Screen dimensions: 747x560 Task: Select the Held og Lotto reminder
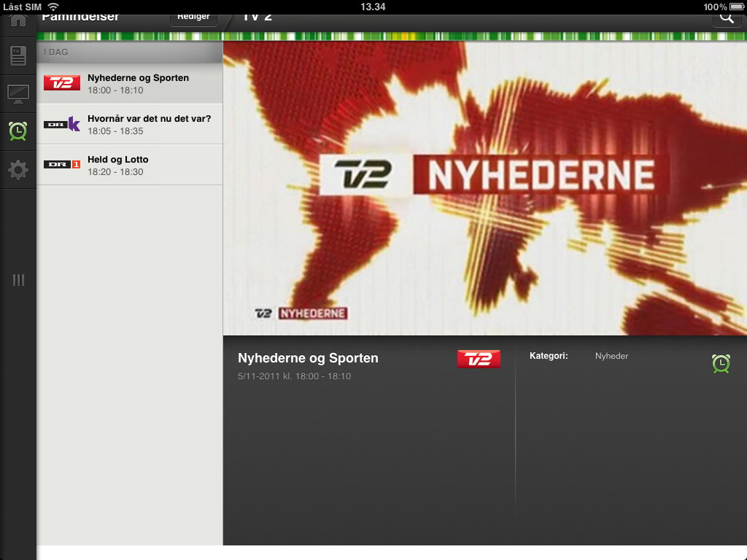130,165
